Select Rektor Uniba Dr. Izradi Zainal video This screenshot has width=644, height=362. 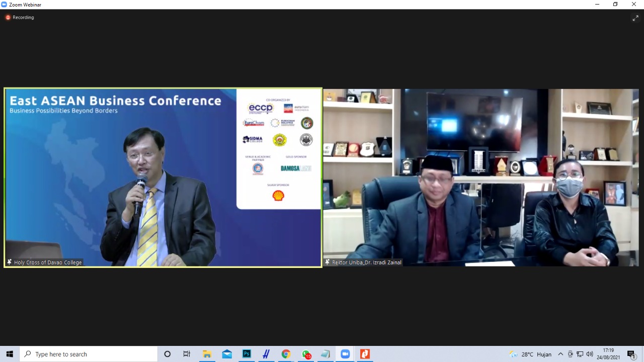pyautogui.click(x=480, y=177)
